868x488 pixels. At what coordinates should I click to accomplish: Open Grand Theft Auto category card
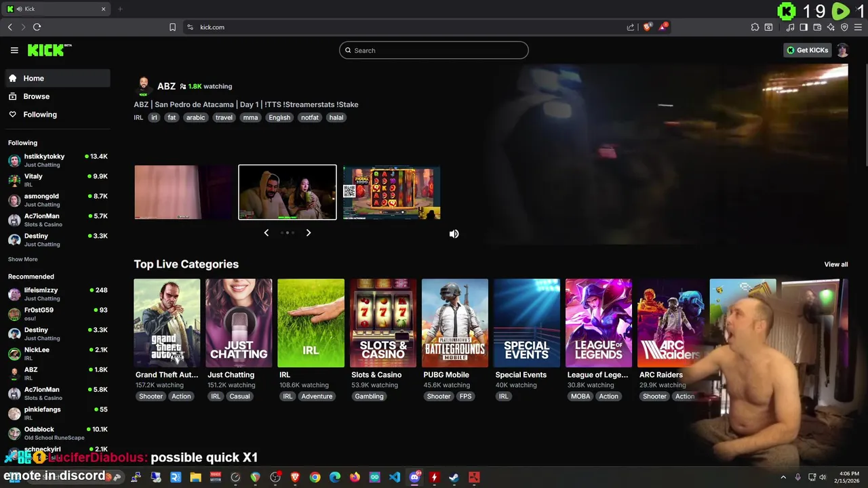(167, 323)
